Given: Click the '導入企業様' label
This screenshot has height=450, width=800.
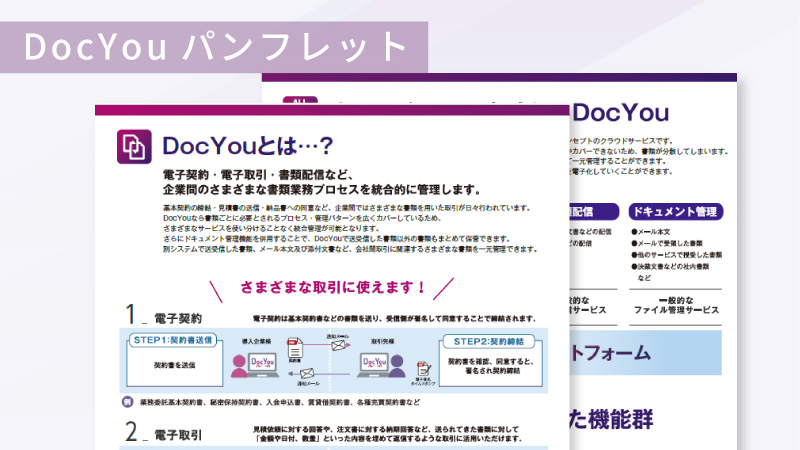Looking at the screenshot, I should tap(257, 342).
